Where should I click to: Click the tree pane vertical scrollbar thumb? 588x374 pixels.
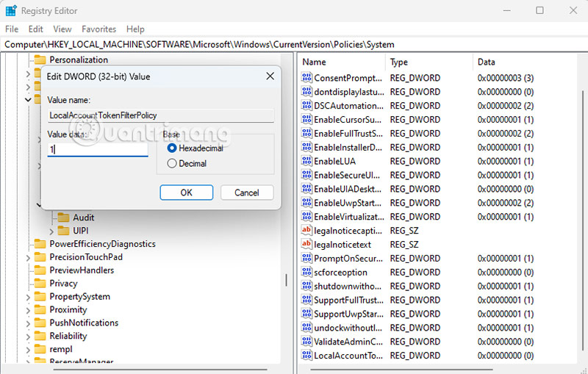pyautogui.click(x=286, y=280)
